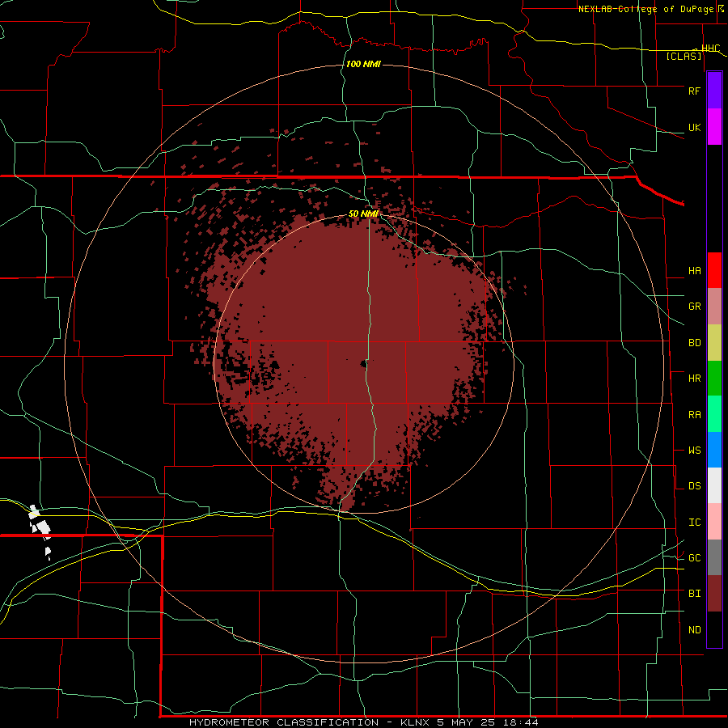Click the 'UK' legend label
Viewport: 728px width, 728px height.
[694, 128]
